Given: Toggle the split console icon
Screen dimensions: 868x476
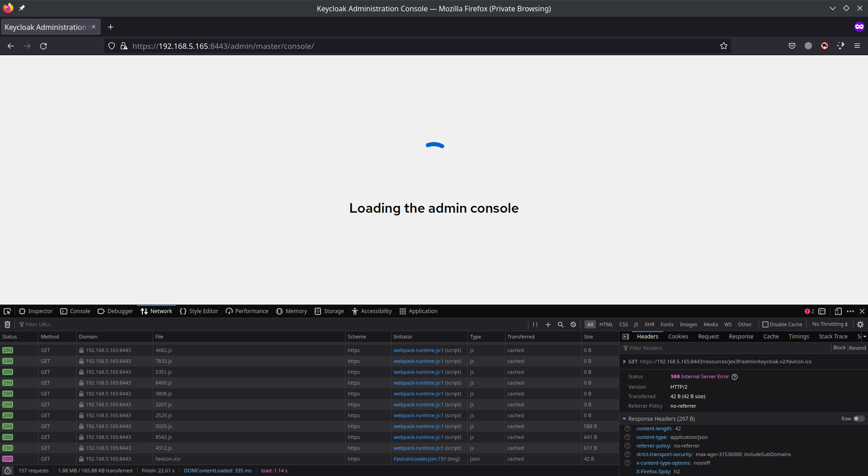Looking at the screenshot, I should coord(822,311).
